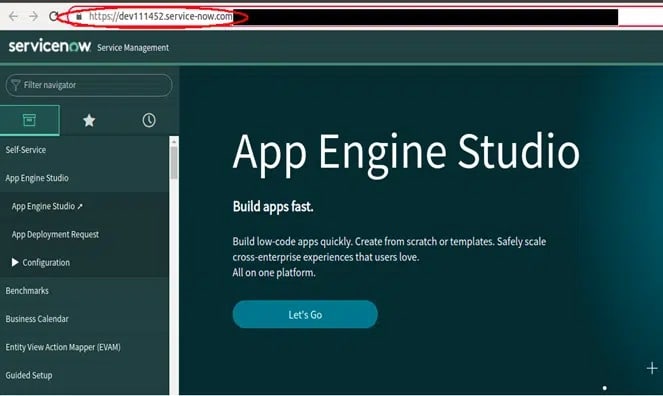The image size is (663, 396).
Task: Go back using the browser back arrow
Action: click(x=14, y=16)
